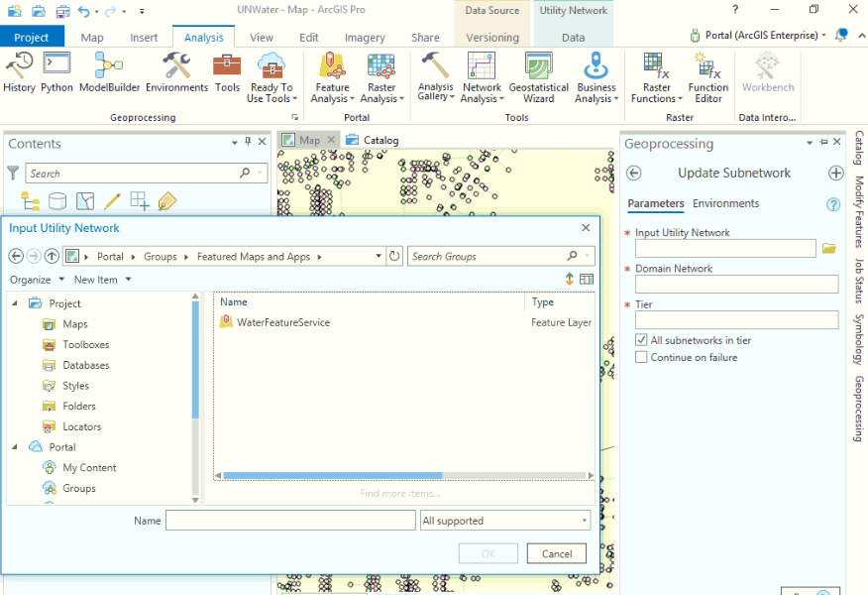Open Raster Functions
This screenshot has height=595, width=868.
pos(657,77)
